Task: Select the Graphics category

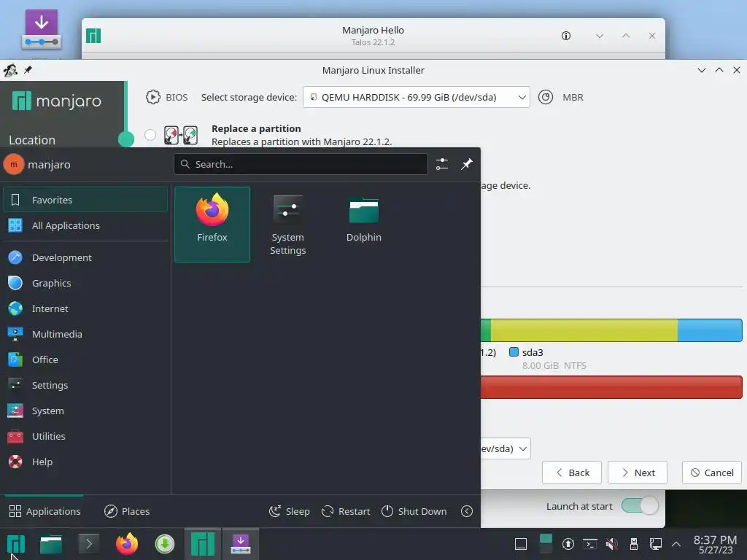Action: (x=85, y=284)
